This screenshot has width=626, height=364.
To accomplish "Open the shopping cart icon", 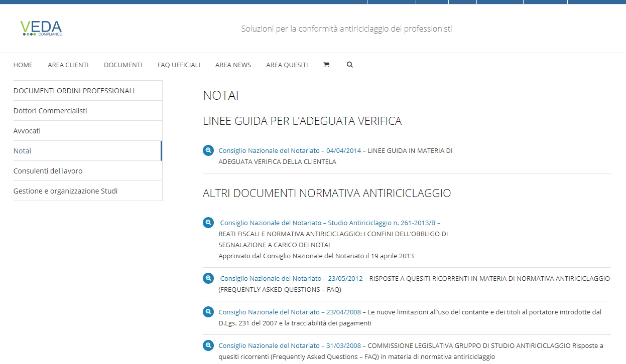I will point(326,65).
